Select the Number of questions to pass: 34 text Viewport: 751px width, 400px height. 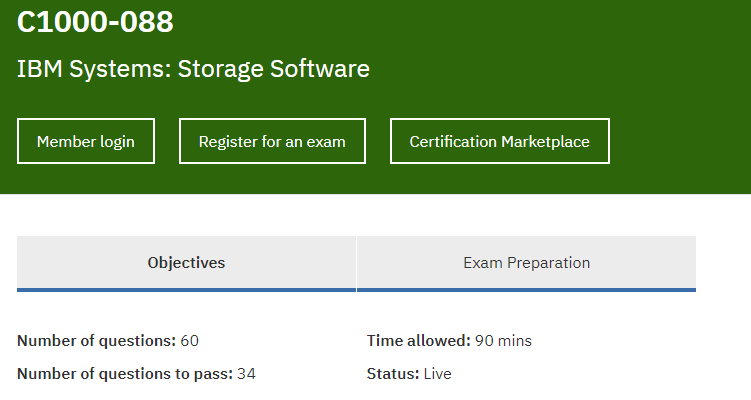pyautogui.click(x=136, y=374)
